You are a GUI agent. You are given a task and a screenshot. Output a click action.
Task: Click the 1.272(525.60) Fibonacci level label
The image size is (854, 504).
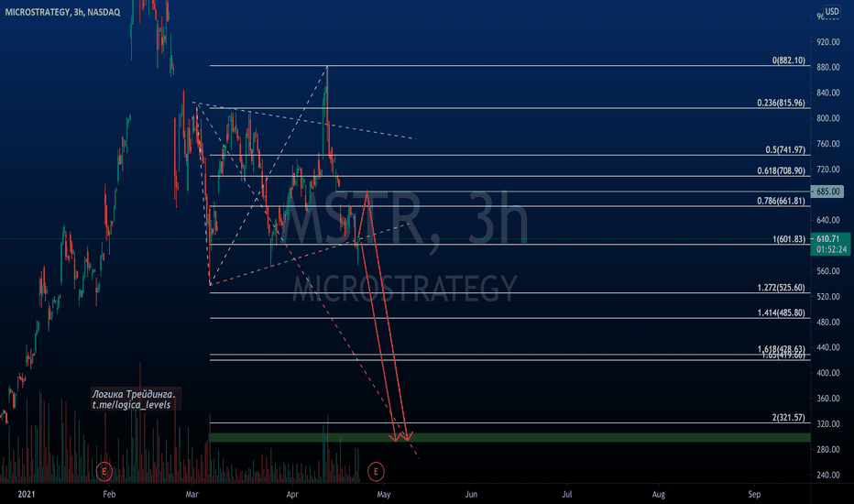(x=781, y=288)
